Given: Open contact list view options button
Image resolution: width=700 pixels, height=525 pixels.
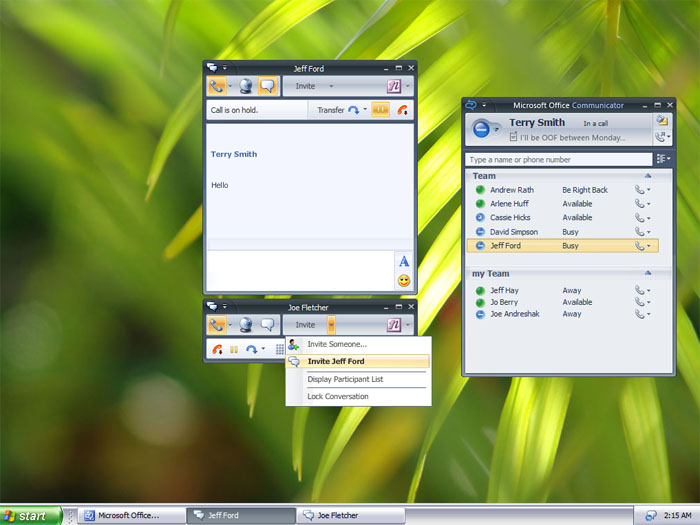Looking at the screenshot, I should [x=663, y=159].
